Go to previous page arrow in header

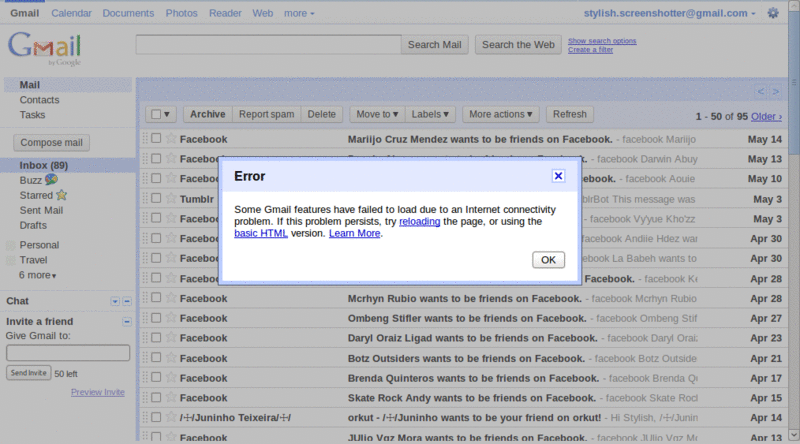click(x=761, y=91)
